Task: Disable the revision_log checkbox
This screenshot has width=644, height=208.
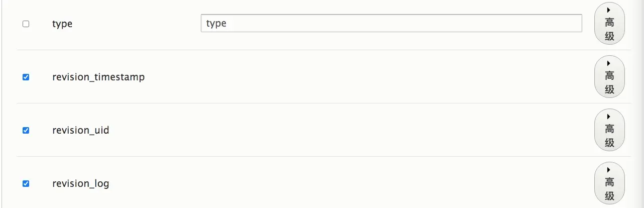Action: point(26,183)
